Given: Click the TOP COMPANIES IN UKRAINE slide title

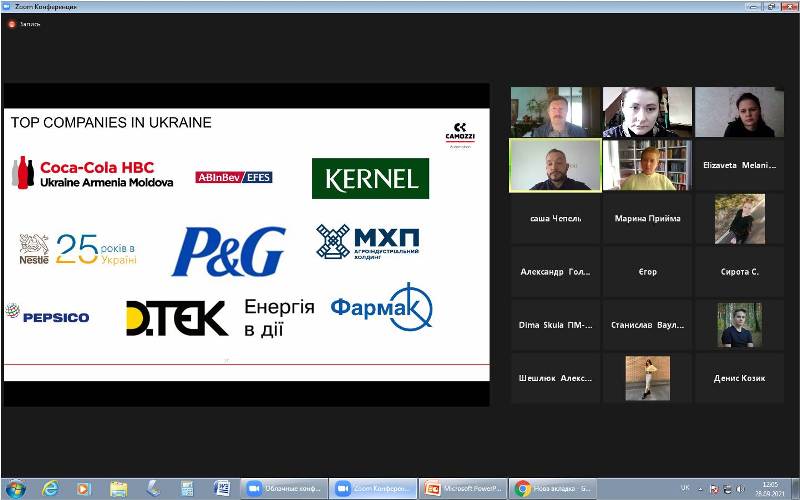Looking at the screenshot, I should (x=111, y=122).
